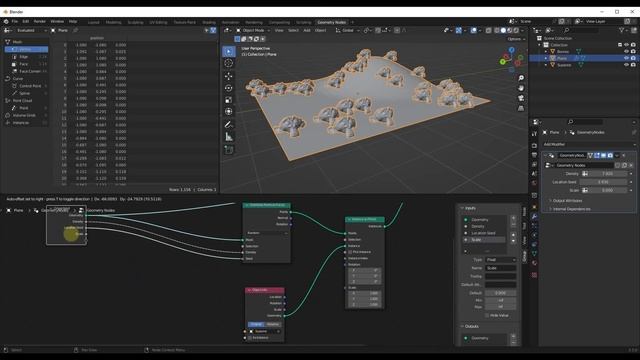640x360 pixels.
Task: Expand Output Attributes section in modifier
Action: 567,200
